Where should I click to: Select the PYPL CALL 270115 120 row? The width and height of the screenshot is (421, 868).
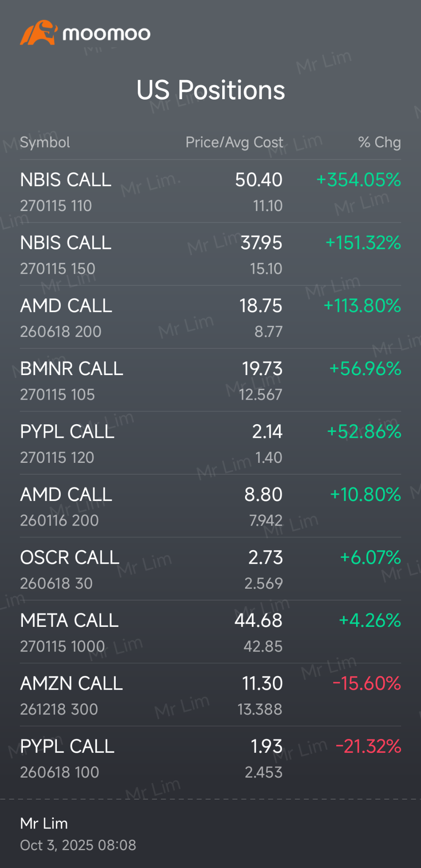pyautogui.click(x=67, y=443)
